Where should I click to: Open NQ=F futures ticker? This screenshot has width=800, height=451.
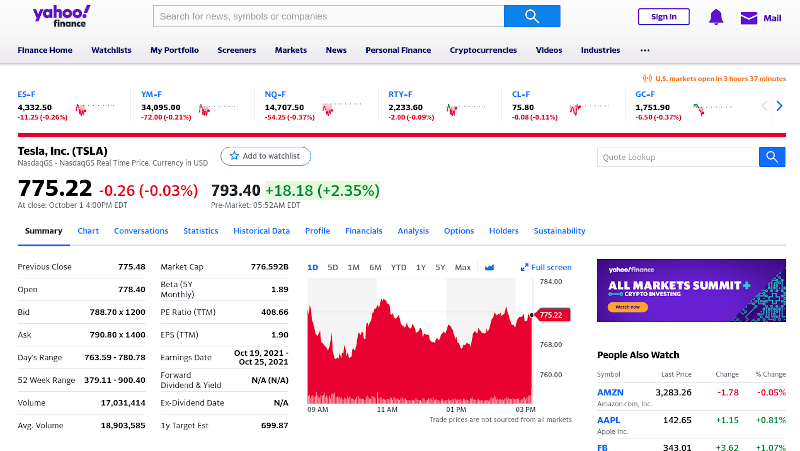pos(275,94)
